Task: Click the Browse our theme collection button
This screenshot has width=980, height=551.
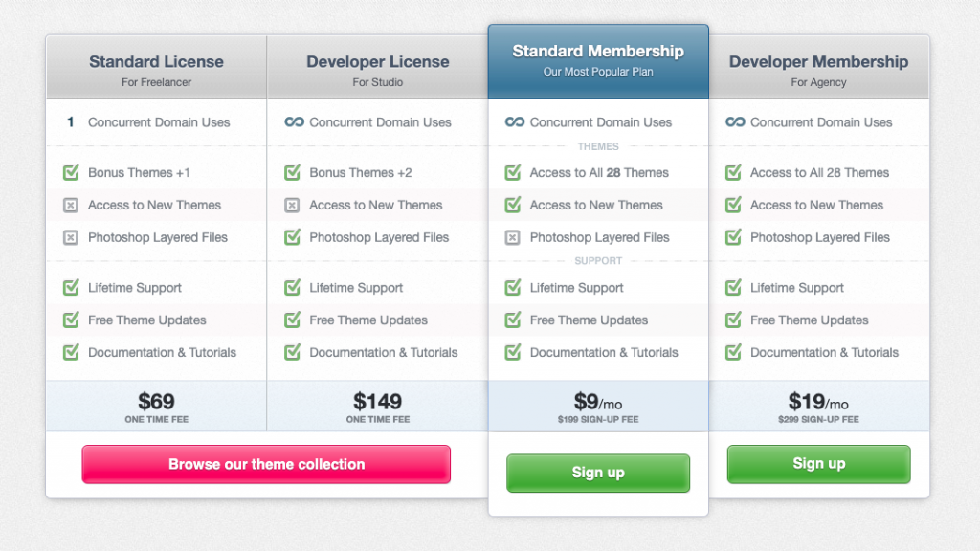Action: coord(266,464)
